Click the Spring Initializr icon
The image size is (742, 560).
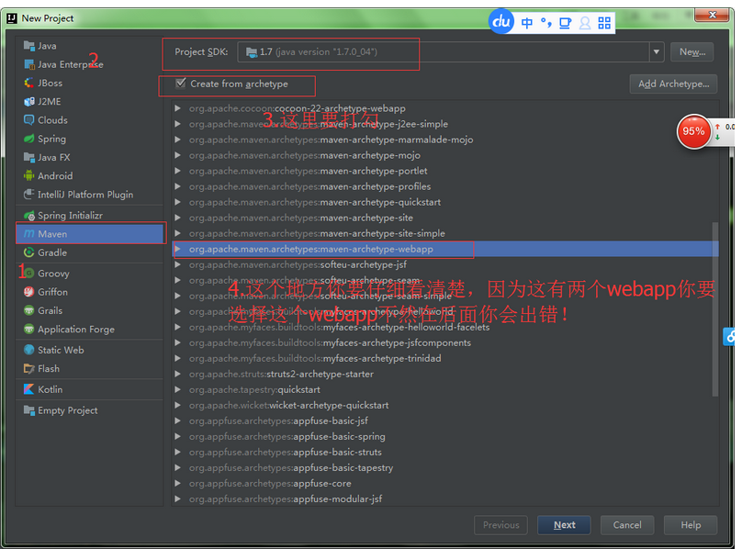point(28,215)
